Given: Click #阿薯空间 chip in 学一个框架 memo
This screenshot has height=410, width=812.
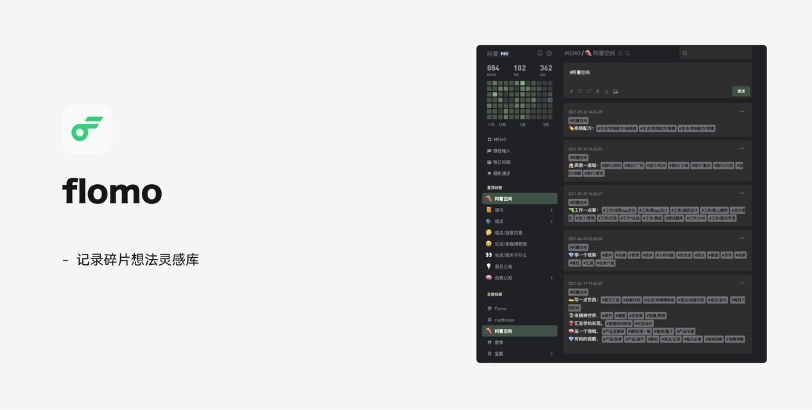Looking at the screenshot, I should click(578, 247).
